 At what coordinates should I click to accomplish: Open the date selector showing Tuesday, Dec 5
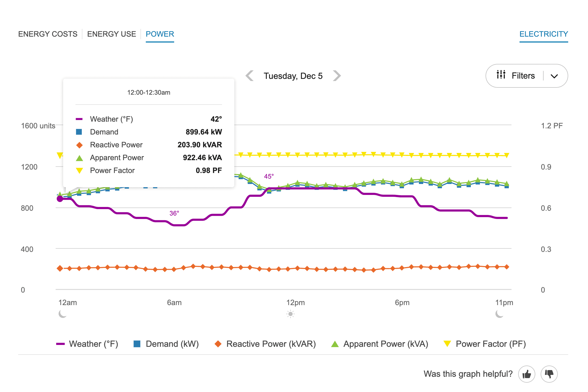click(293, 76)
